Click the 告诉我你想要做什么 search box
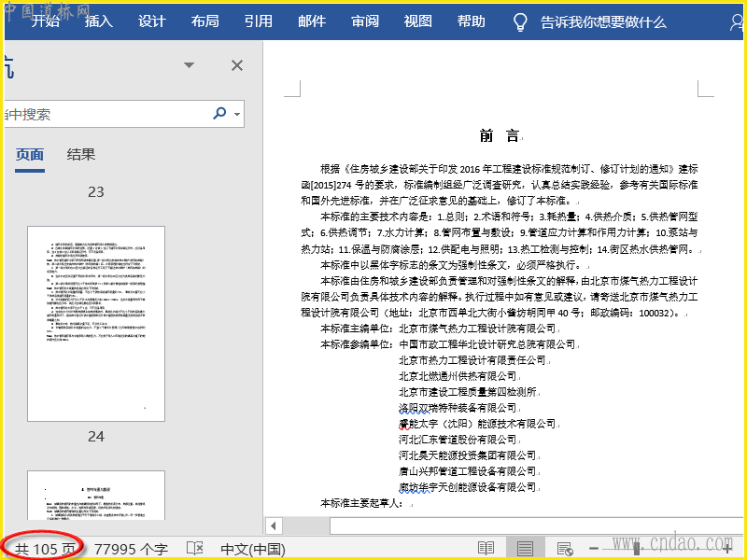 click(603, 21)
